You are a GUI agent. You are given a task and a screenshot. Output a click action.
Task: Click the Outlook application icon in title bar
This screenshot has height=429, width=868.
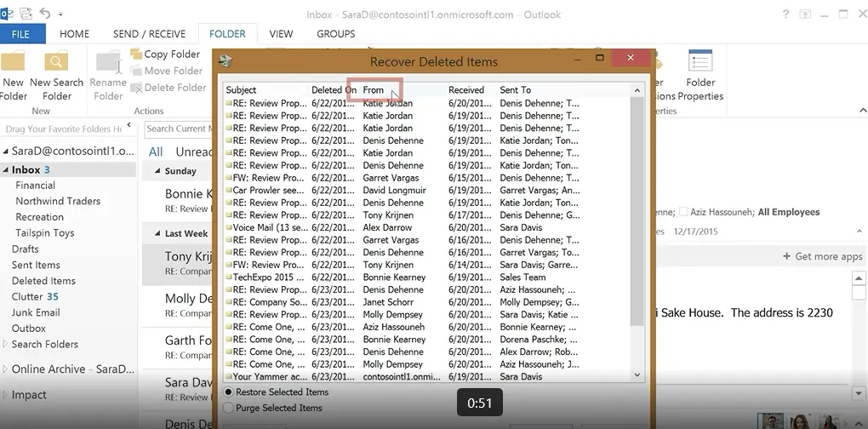(x=7, y=14)
